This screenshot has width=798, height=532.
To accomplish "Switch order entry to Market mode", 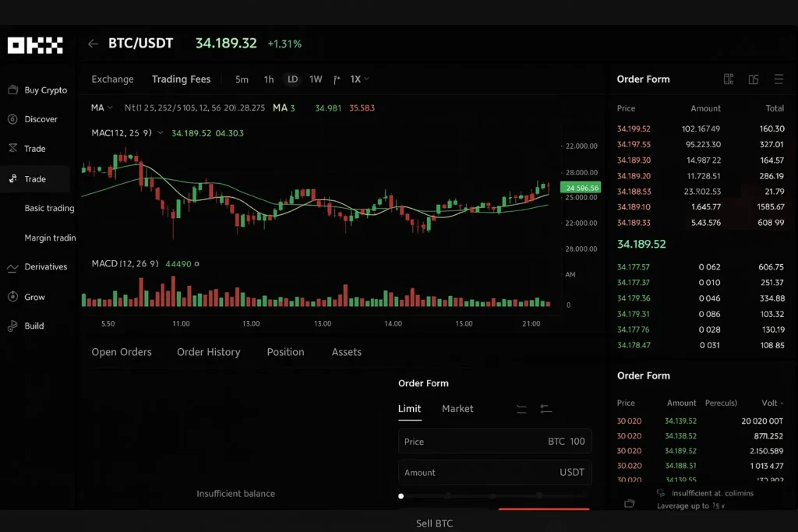I will tap(457, 408).
